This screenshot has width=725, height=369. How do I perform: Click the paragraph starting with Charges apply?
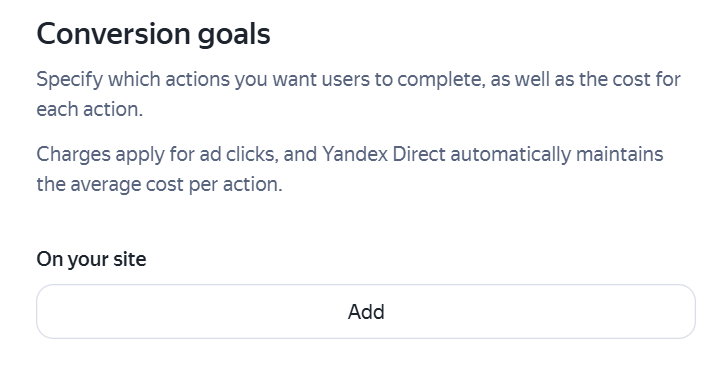350,169
